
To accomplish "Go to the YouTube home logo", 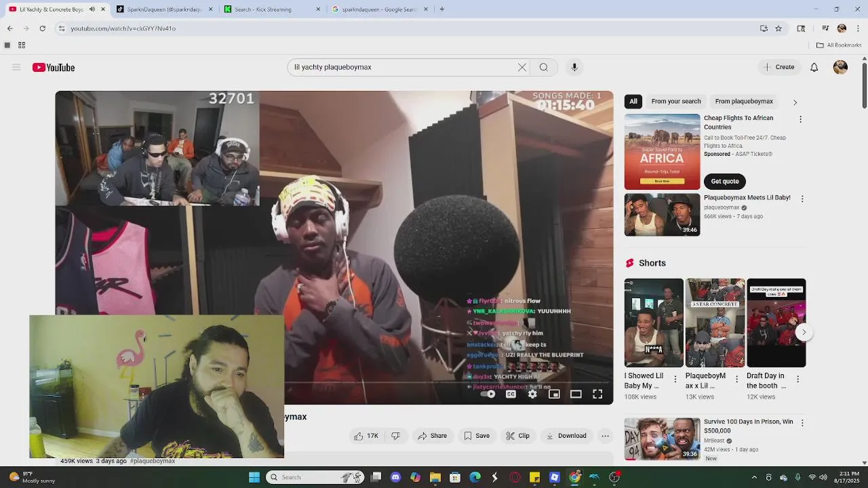I will pos(54,67).
